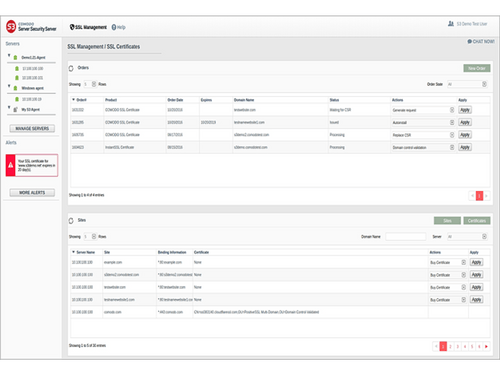
Task: Open the Autoinstall action dropdown
Action: click(423, 123)
